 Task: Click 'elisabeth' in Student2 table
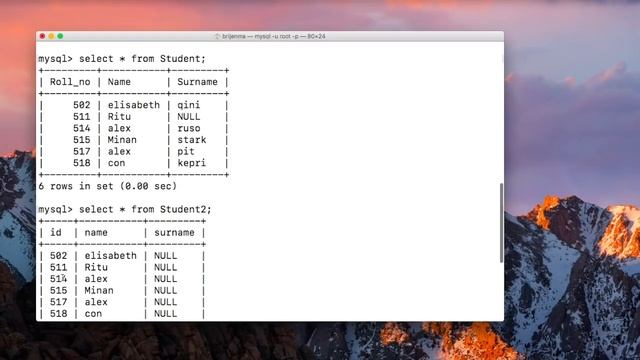coord(111,256)
